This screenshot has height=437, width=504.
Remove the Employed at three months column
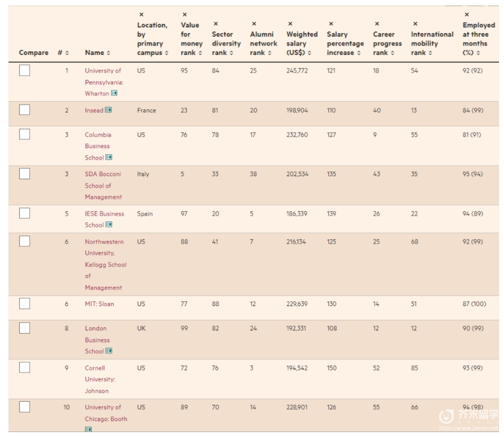click(467, 15)
